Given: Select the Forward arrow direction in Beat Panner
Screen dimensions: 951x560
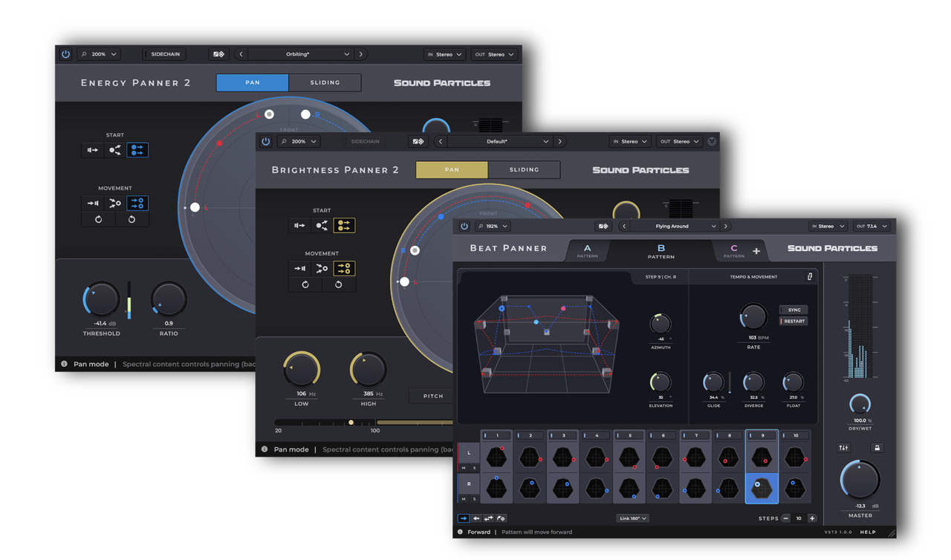Looking at the screenshot, I should pos(464,518).
